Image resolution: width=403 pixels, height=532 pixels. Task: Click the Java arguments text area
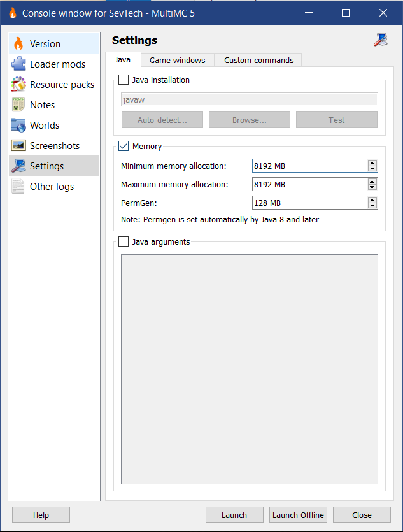click(x=250, y=369)
